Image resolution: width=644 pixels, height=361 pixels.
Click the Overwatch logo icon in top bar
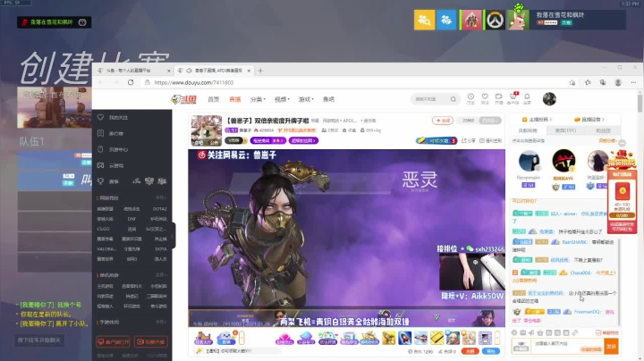tap(495, 20)
